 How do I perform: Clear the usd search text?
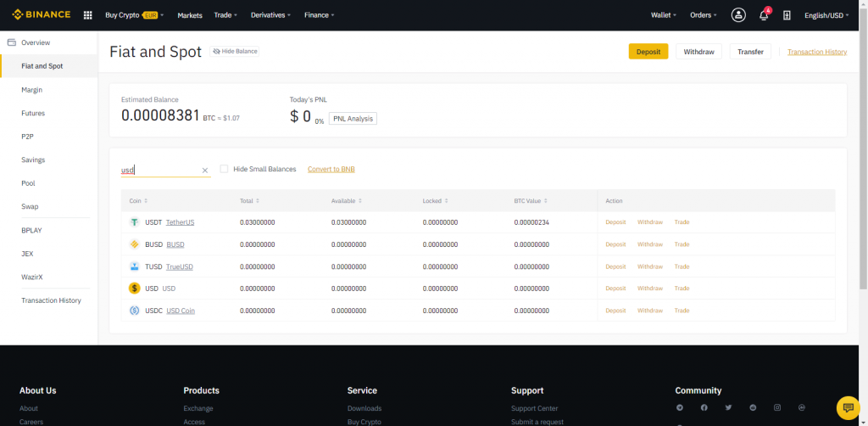205,171
